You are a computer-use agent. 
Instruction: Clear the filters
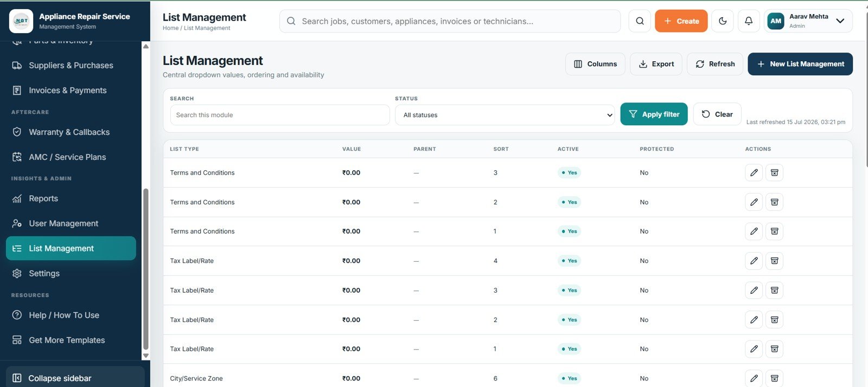(x=717, y=114)
